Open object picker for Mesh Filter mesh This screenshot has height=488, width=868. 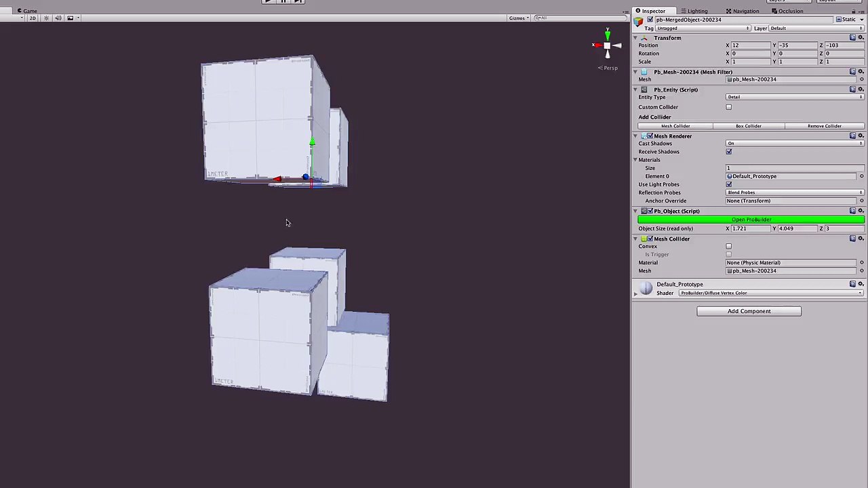(861, 79)
